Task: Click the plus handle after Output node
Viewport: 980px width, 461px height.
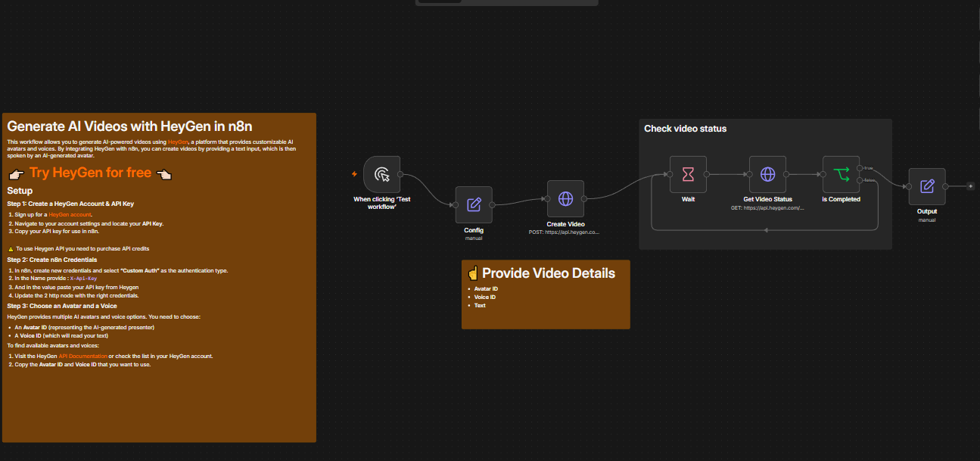Action: (971, 186)
